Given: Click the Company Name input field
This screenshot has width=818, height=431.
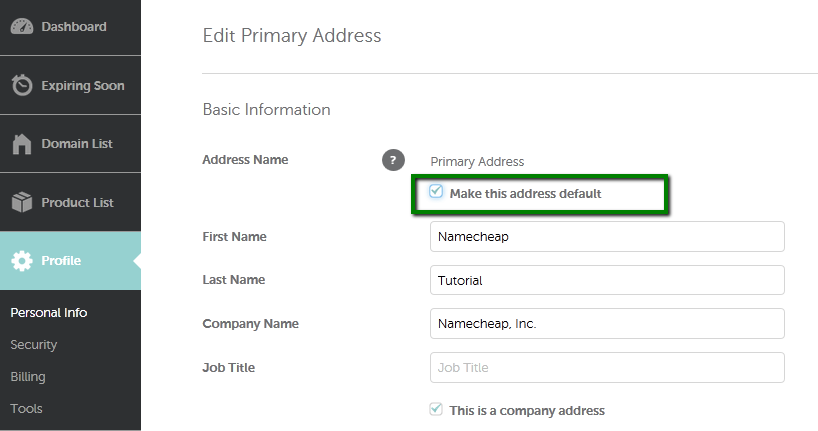Looking at the screenshot, I should [607, 324].
